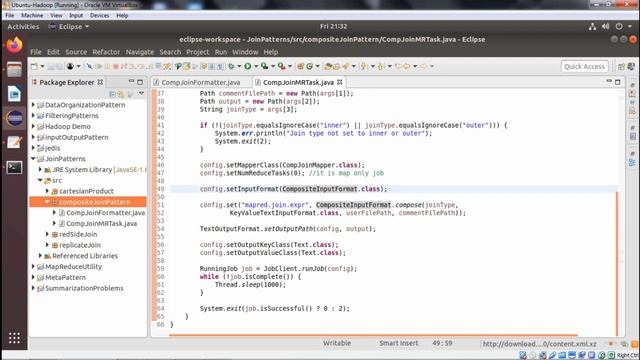Click the Smart Insert status text

[x=398, y=343]
